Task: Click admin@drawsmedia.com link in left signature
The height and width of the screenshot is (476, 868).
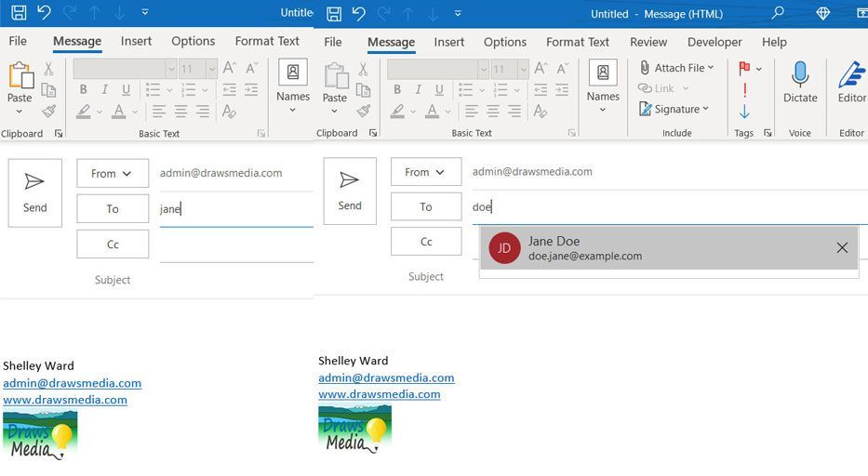Action: point(72,383)
